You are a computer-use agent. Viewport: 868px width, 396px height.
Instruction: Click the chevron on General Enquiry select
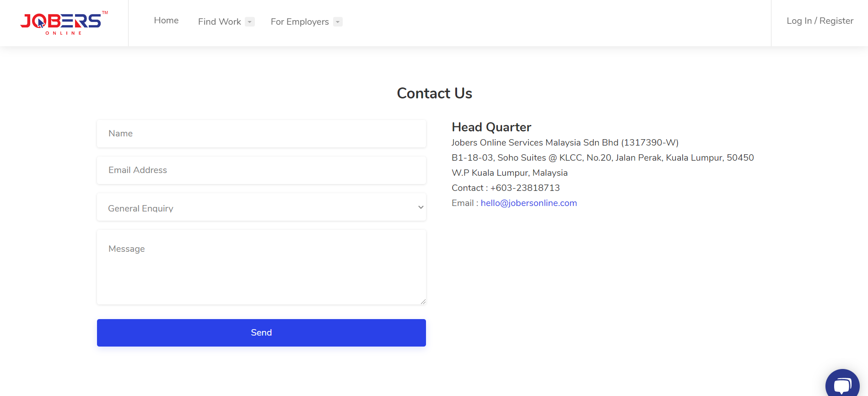421,207
